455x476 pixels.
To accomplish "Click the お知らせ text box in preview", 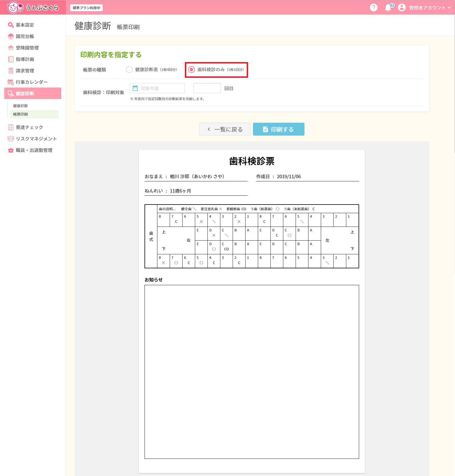I will coord(252,372).
